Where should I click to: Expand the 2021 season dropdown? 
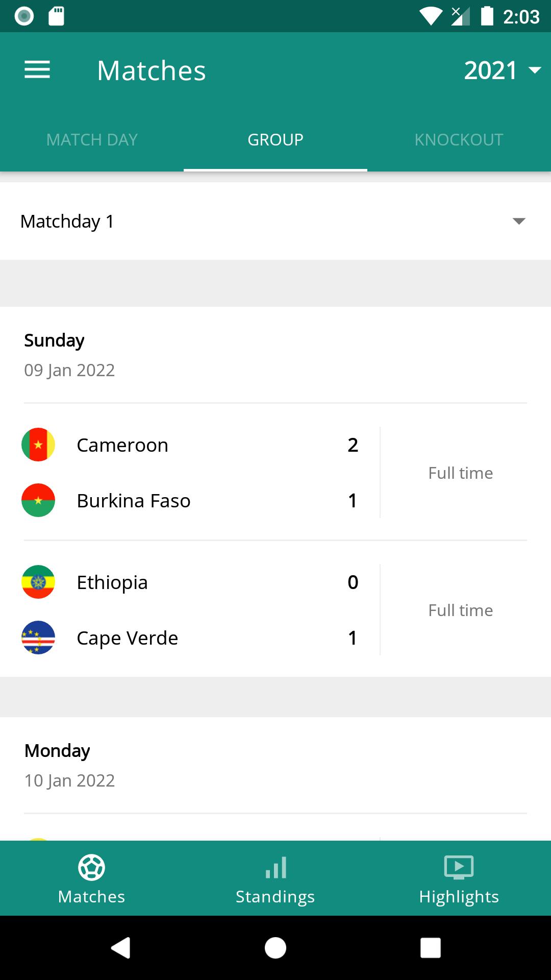click(x=503, y=70)
